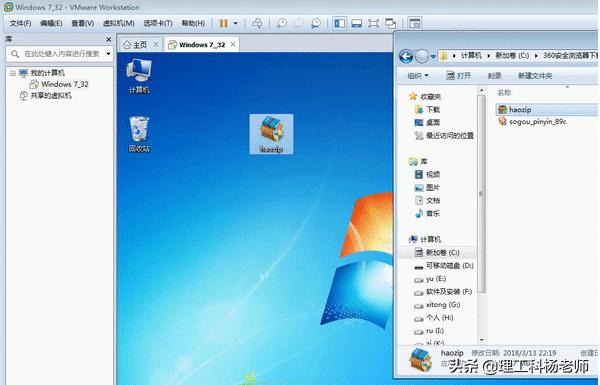This screenshot has height=385, width=600.
Task: Click the Unity mode icon
Action: click(x=390, y=23)
